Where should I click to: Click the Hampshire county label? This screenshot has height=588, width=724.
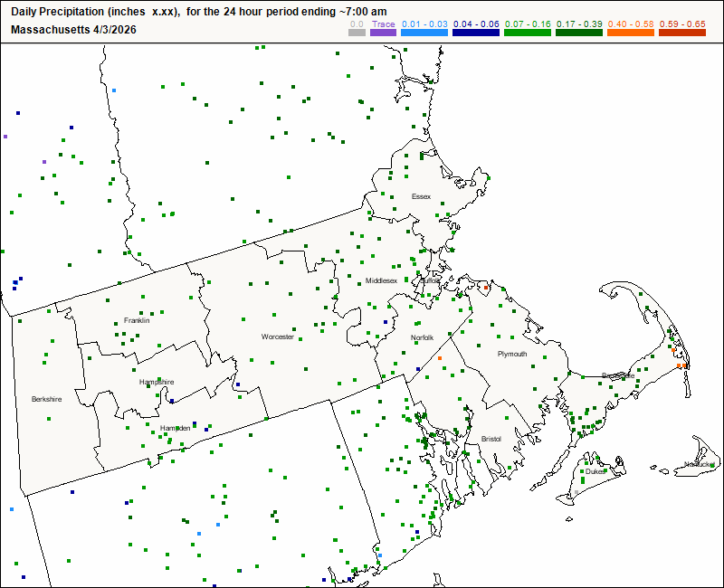click(x=157, y=382)
